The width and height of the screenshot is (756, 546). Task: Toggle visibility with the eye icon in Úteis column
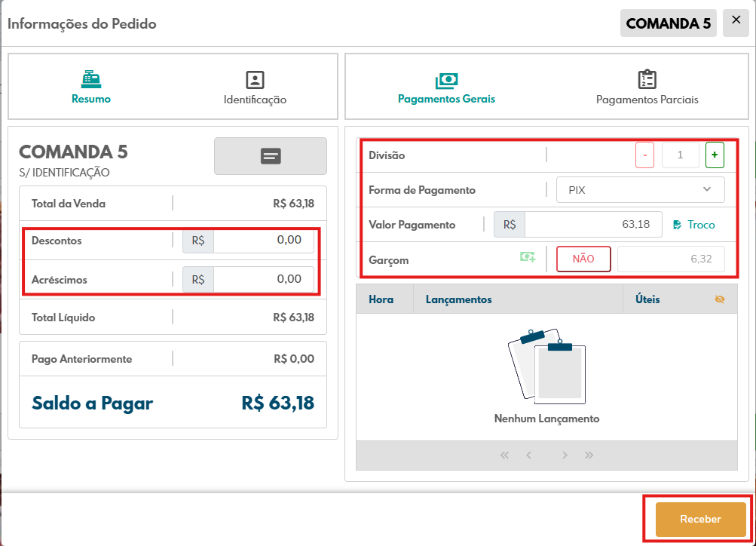pyautogui.click(x=719, y=299)
